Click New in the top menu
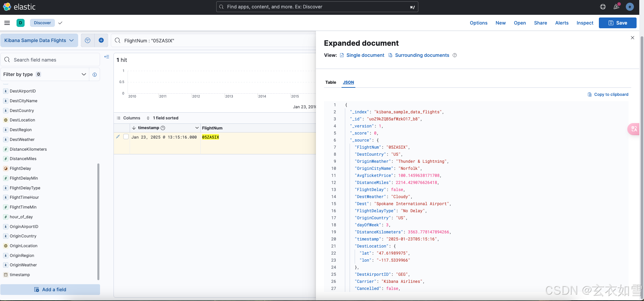Image resolution: width=644 pixels, height=301 pixels. pyautogui.click(x=501, y=23)
